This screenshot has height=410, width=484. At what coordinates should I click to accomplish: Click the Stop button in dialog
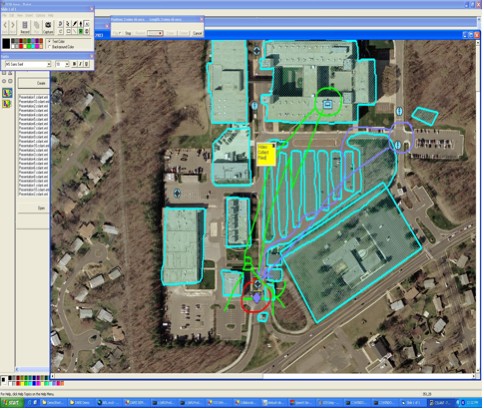click(x=128, y=33)
